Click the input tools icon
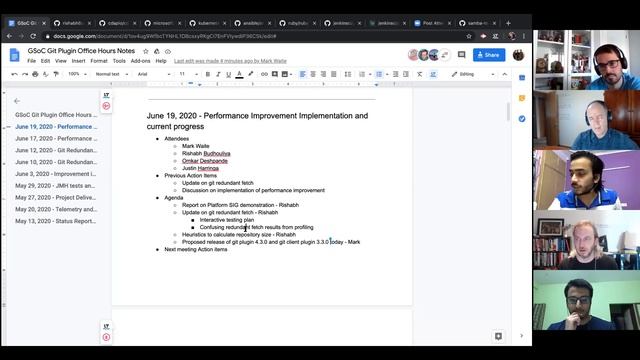 [433, 74]
